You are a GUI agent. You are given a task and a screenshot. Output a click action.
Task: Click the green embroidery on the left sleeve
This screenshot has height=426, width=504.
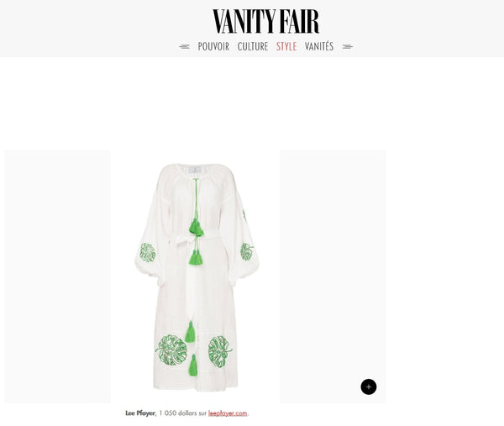pyautogui.click(x=148, y=252)
